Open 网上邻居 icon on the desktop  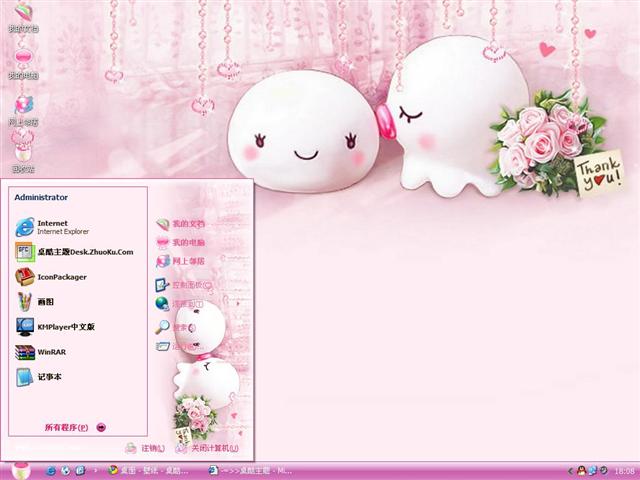coord(23,111)
